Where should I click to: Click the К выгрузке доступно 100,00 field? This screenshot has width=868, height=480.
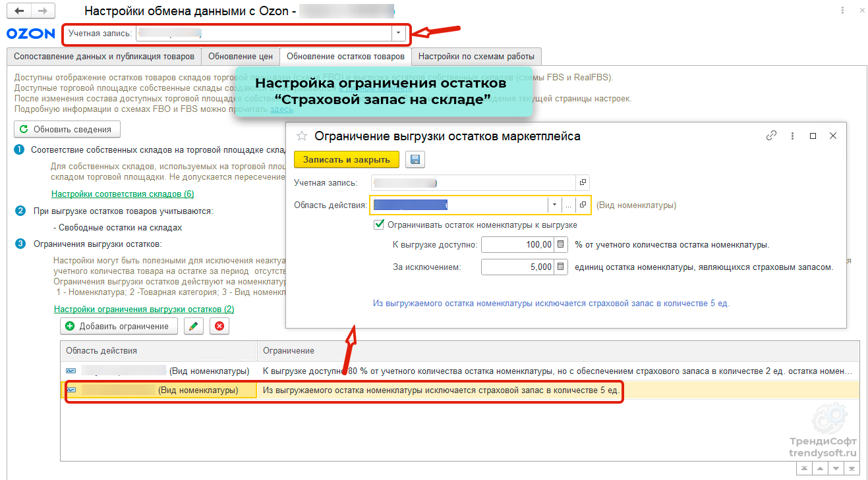(x=518, y=244)
